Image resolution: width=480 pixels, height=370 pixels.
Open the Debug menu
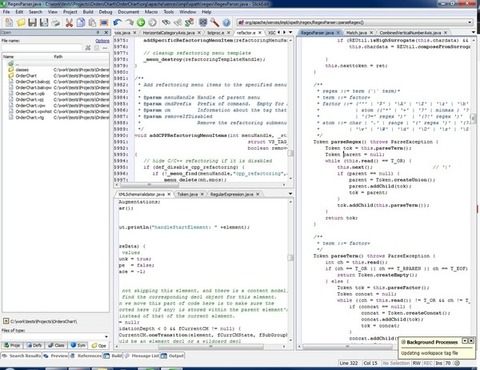[105, 12]
